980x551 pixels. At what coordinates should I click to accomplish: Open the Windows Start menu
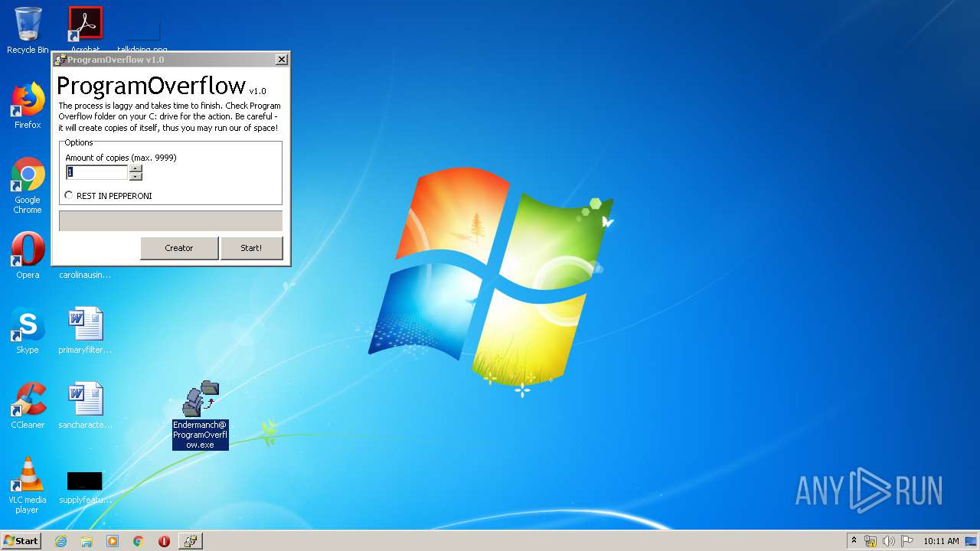[x=21, y=541]
